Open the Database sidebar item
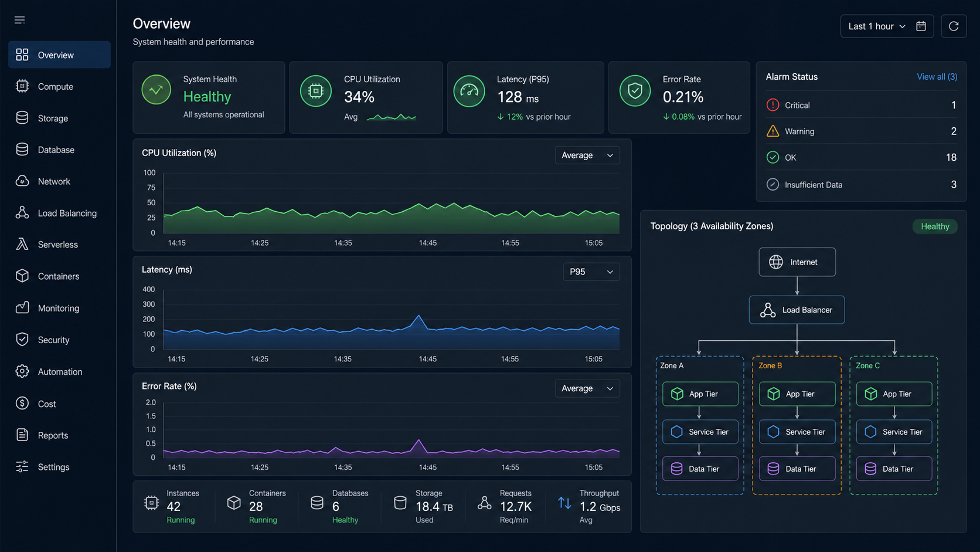Image resolution: width=980 pixels, height=552 pixels. pos(59,150)
